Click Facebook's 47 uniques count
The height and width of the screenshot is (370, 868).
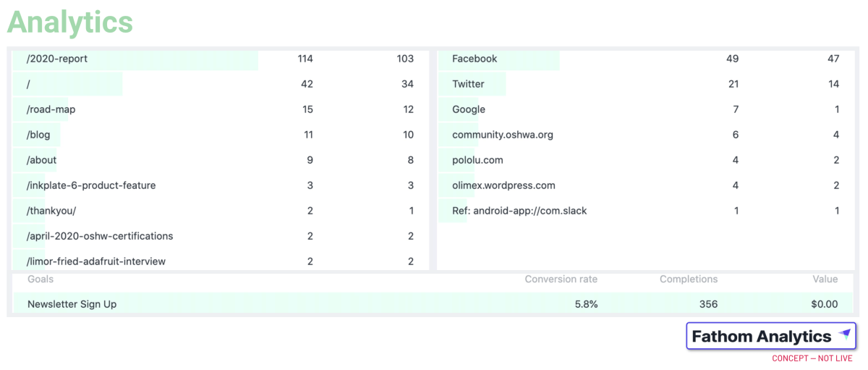click(x=833, y=59)
